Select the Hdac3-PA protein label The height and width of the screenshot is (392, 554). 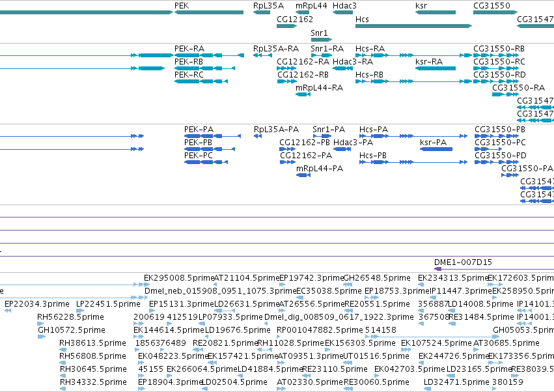click(353, 143)
